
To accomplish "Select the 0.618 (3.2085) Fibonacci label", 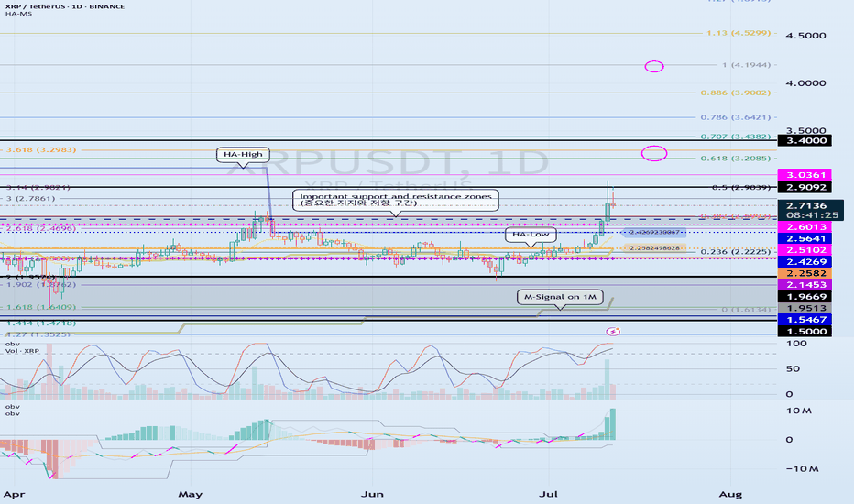I will (736, 158).
